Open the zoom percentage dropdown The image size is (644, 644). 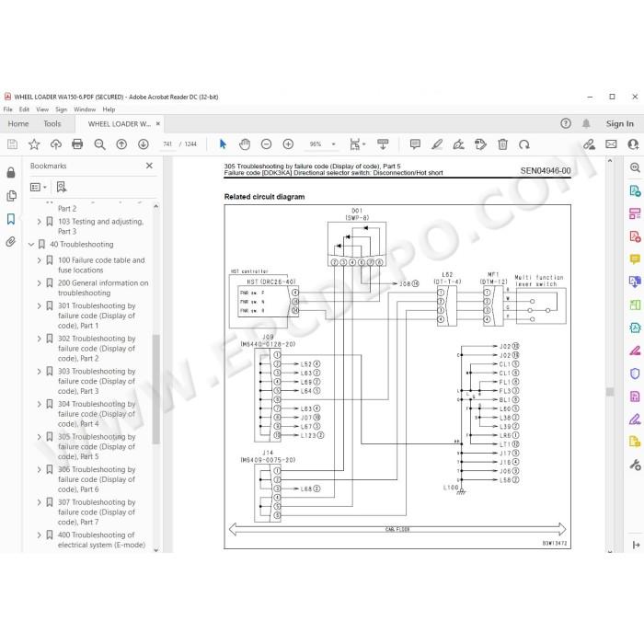[333, 144]
